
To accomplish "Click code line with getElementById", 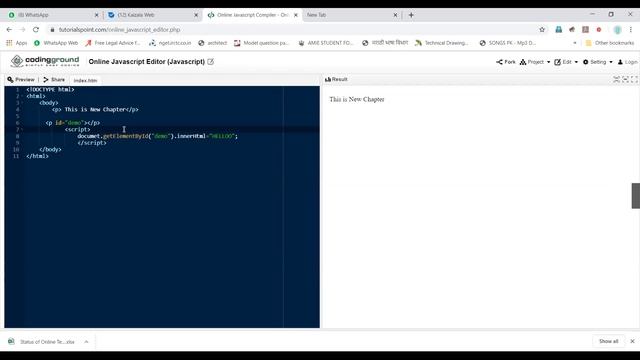I will pos(158,136).
